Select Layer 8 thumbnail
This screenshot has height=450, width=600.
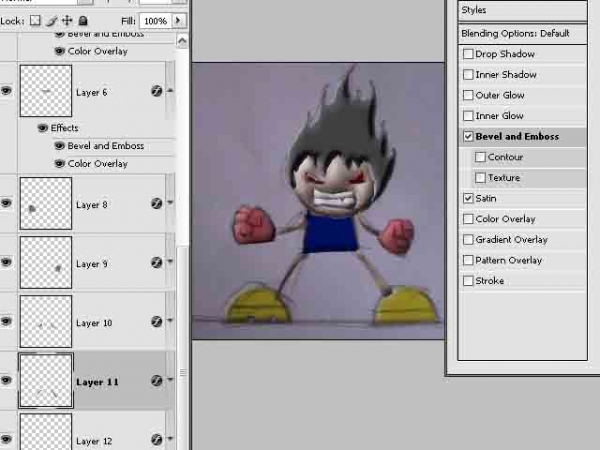point(46,203)
